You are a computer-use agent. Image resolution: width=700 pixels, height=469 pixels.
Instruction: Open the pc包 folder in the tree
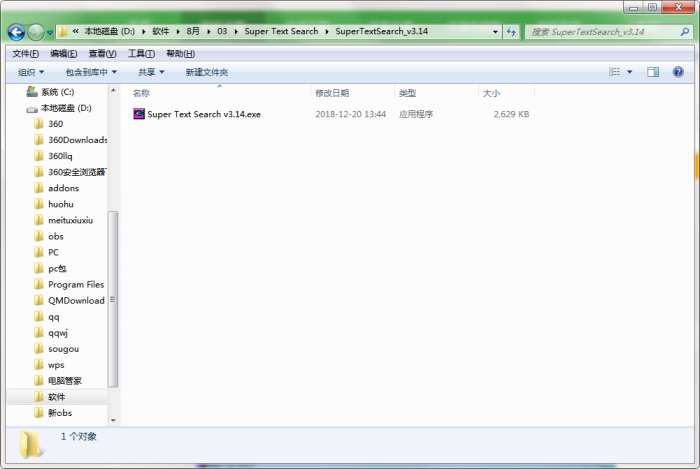[x=57, y=268]
